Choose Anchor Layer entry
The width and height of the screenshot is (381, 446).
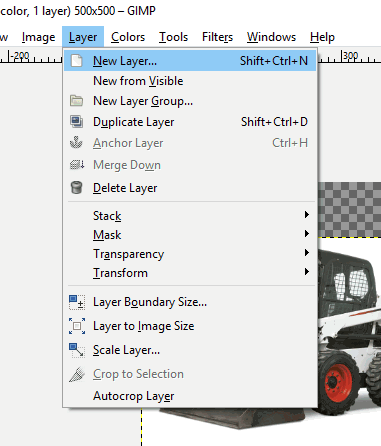pyautogui.click(x=190, y=143)
